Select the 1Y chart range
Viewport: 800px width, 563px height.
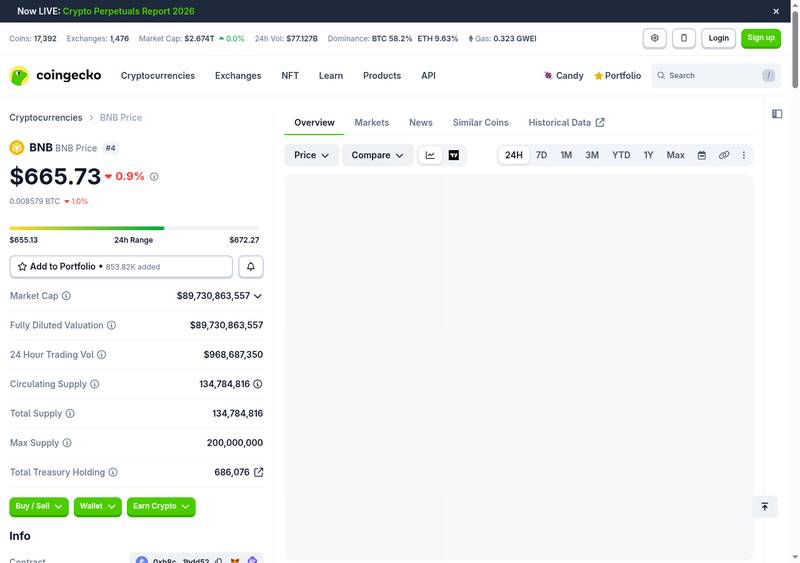[648, 155]
